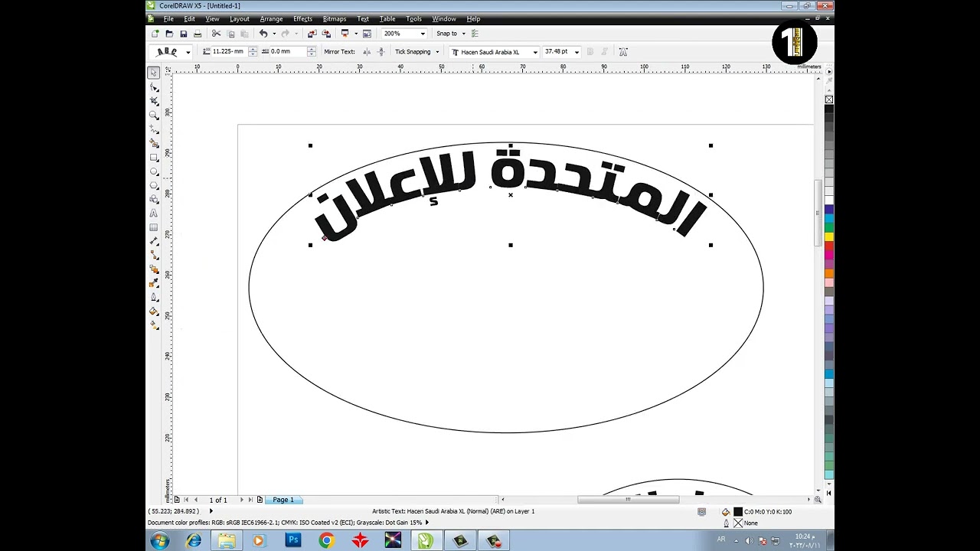Select the Pick tool

[x=154, y=73]
